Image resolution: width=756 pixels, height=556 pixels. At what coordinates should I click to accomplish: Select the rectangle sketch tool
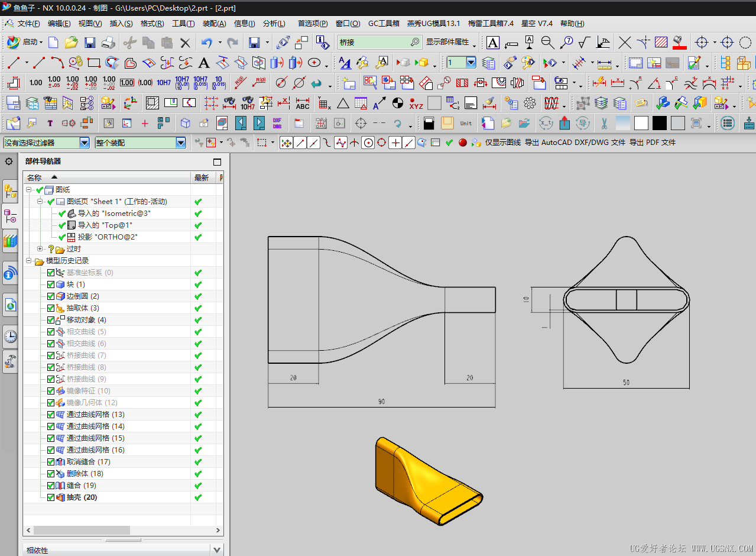[x=93, y=63]
